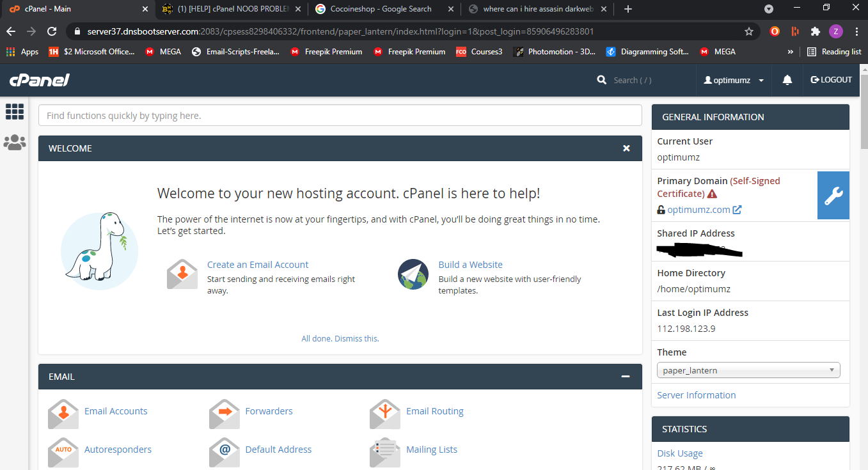
Task: Click the Mailing Lists icon
Action: pyautogui.click(x=385, y=452)
